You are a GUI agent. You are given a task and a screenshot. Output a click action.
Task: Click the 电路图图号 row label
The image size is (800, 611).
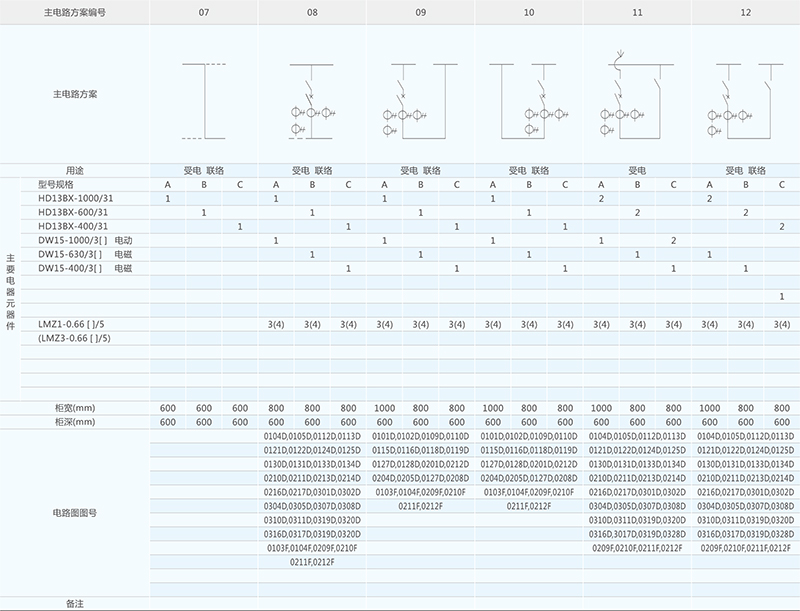[75, 512]
